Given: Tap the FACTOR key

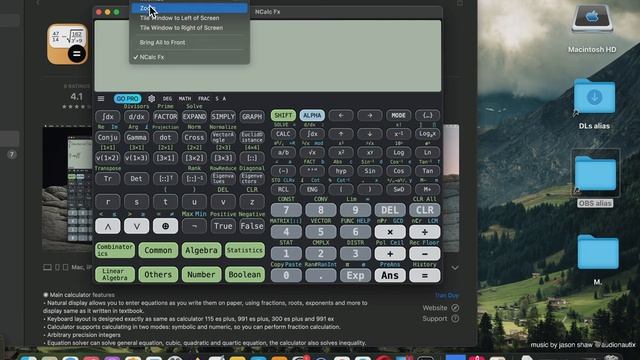Looking at the screenshot, I should [x=165, y=117].
